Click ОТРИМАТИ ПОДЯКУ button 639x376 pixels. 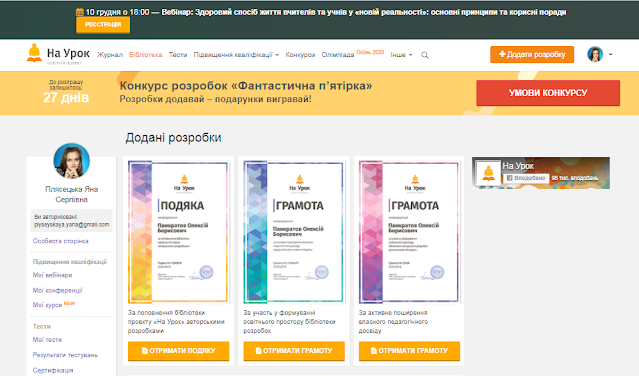point(178,351)
